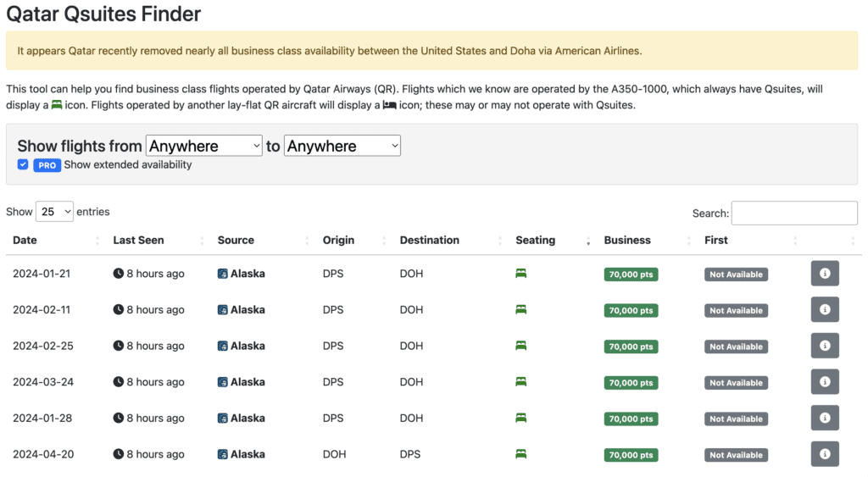Click 70,000 pts badge for 2024-02-11

[x=632, y=311]
